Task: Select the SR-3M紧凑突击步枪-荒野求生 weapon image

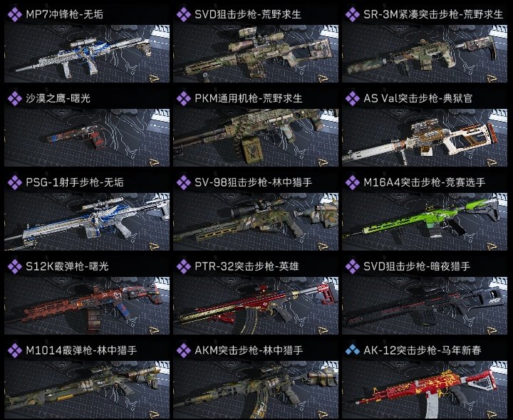Action: (x=425, y=53)
